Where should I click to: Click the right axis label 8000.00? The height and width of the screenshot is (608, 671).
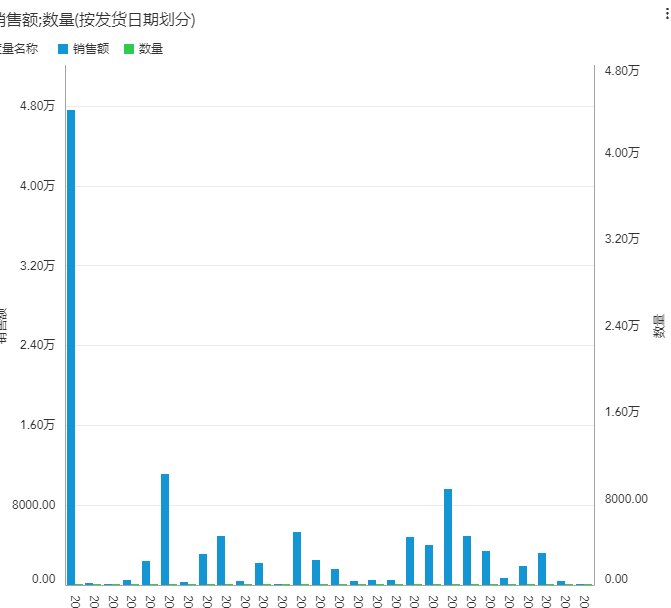pos(626,499)
